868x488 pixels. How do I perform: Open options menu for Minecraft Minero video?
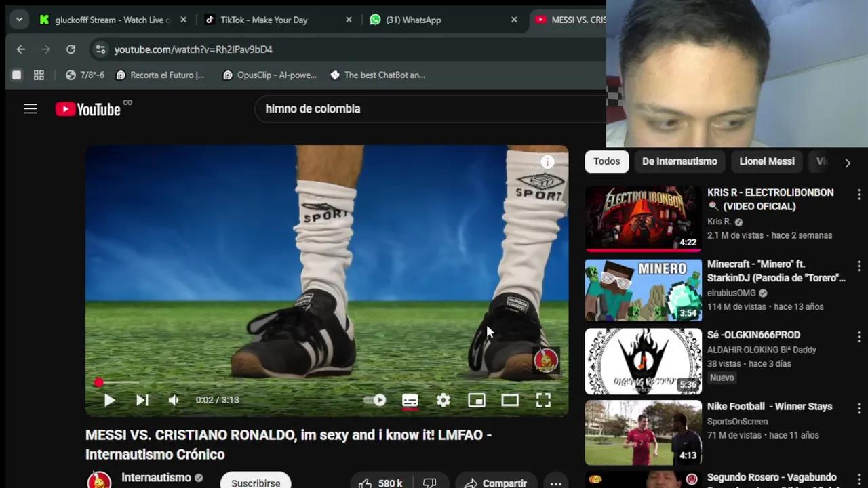point(859,266)
